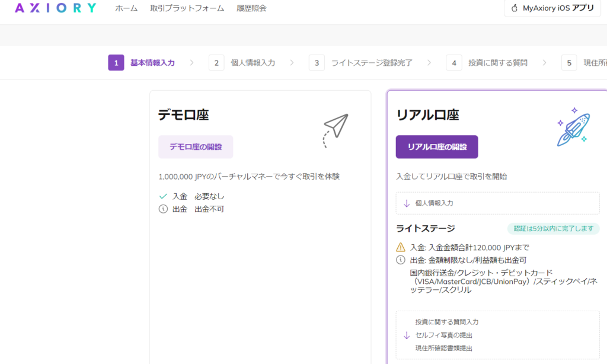Click chevron after 基本情報入力 step

(x=191, y=63)
